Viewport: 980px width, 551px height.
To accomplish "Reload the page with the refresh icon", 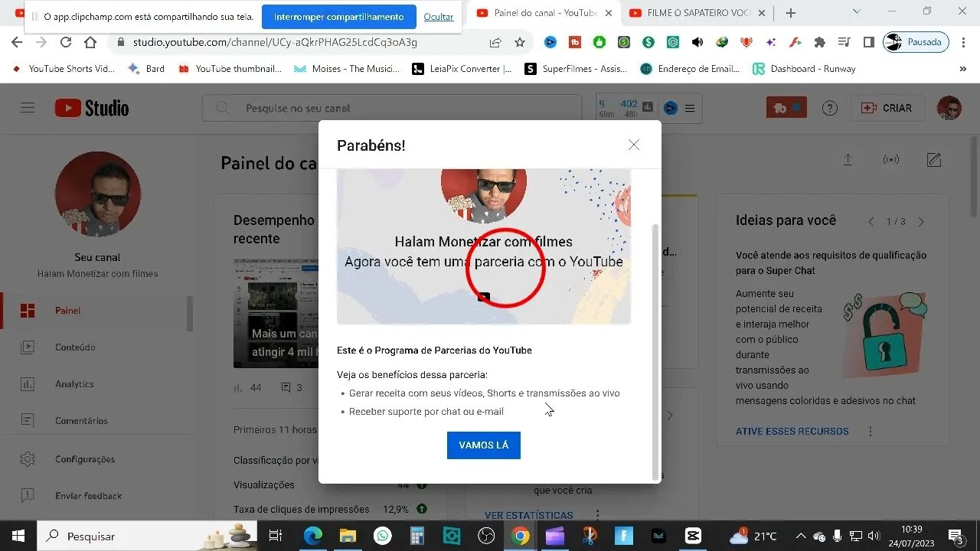I will click(x=66, y=42).
